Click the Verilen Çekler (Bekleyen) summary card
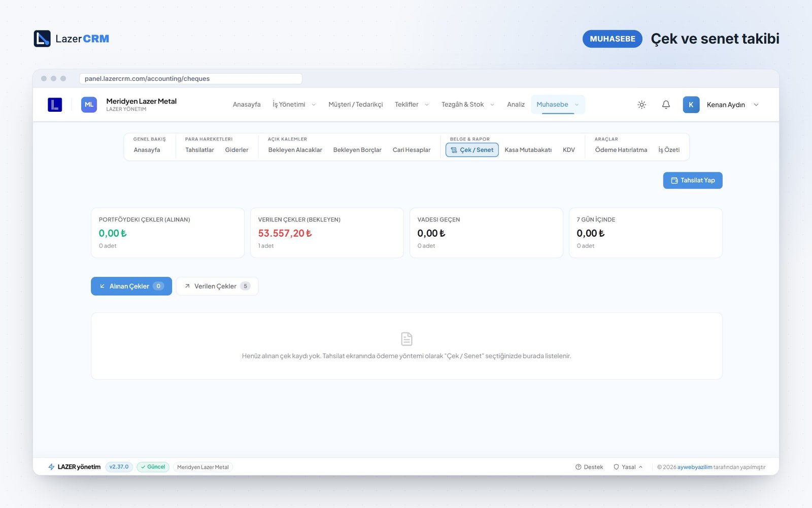Image resolution: width=812 pixels, height=508 pixels. [x=327, y=233]
